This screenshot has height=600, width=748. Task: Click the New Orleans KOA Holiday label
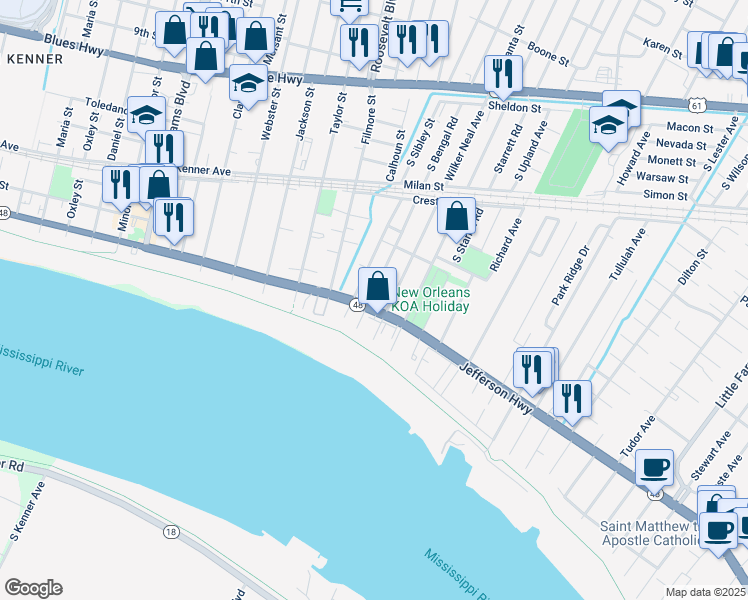(431, 300)
